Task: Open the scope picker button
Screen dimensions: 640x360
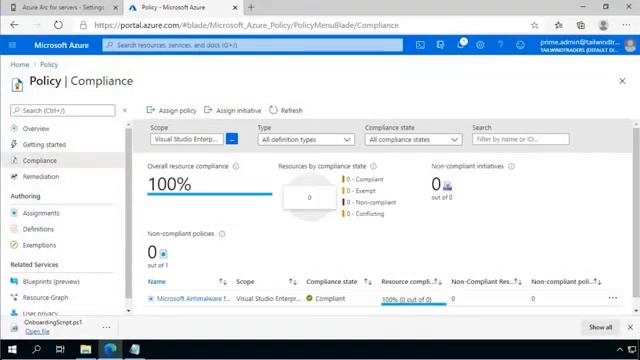Action: [232, 139]
